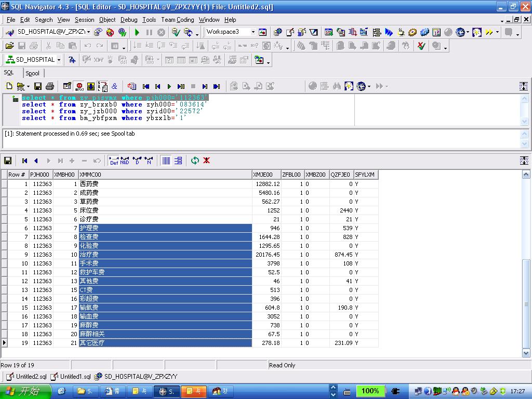This screenshot has width=532, height=399.
Task: Click the print icon in SQL editor toolbar
Action: (50, 86)
